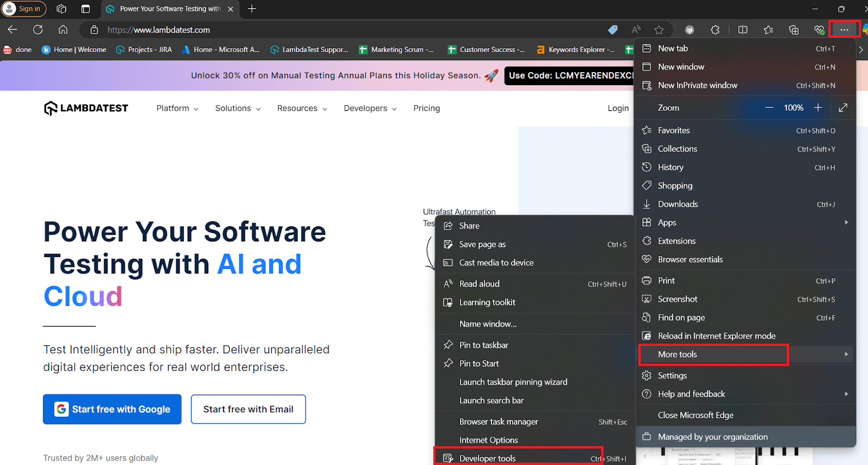The width and height of the screenshot is (868, 465).
Task: Click the Sign in profile button
Action: 24,9
